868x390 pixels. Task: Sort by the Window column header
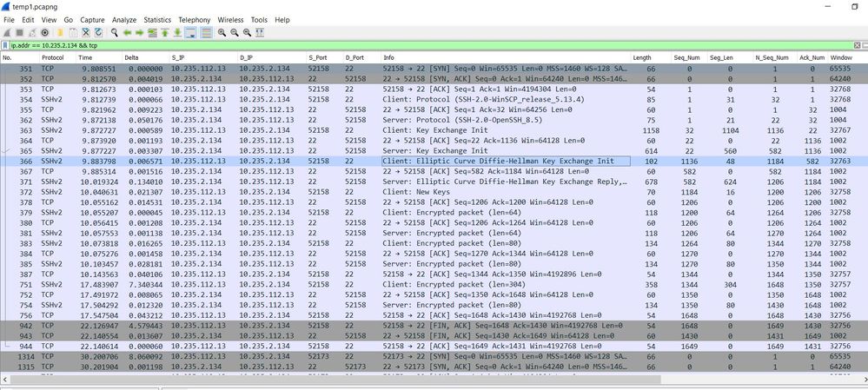[847, 57]
